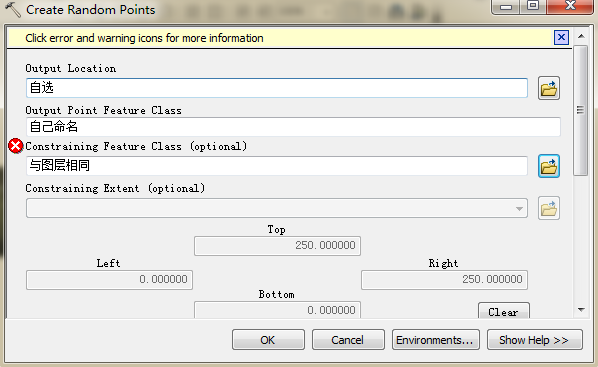Open the Environments settings
This screenshot has width=598, height=367.
pyautogui.click(x=436, y=340)
